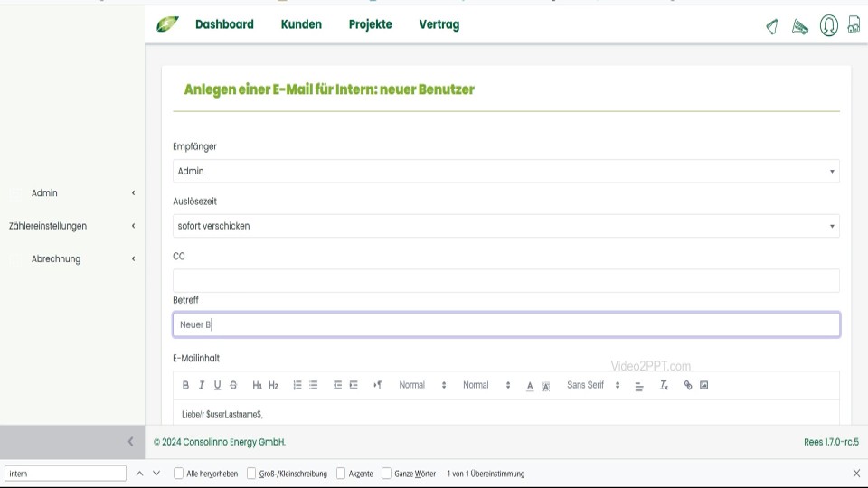
Task: Open the text background color picker
Action: coord(546,386)
